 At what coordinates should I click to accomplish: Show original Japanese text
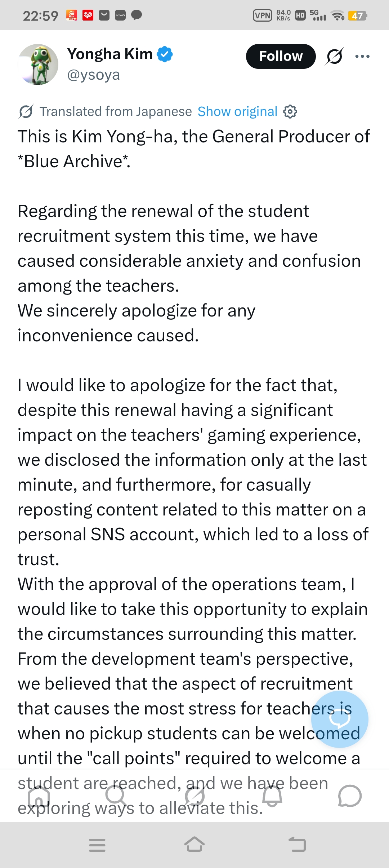237,112
